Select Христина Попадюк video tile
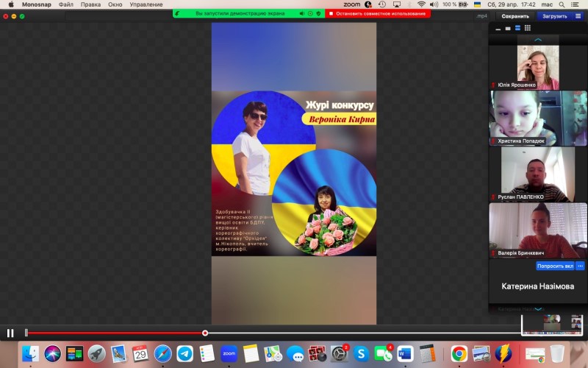The image size is (588, 368). point(538,118)
